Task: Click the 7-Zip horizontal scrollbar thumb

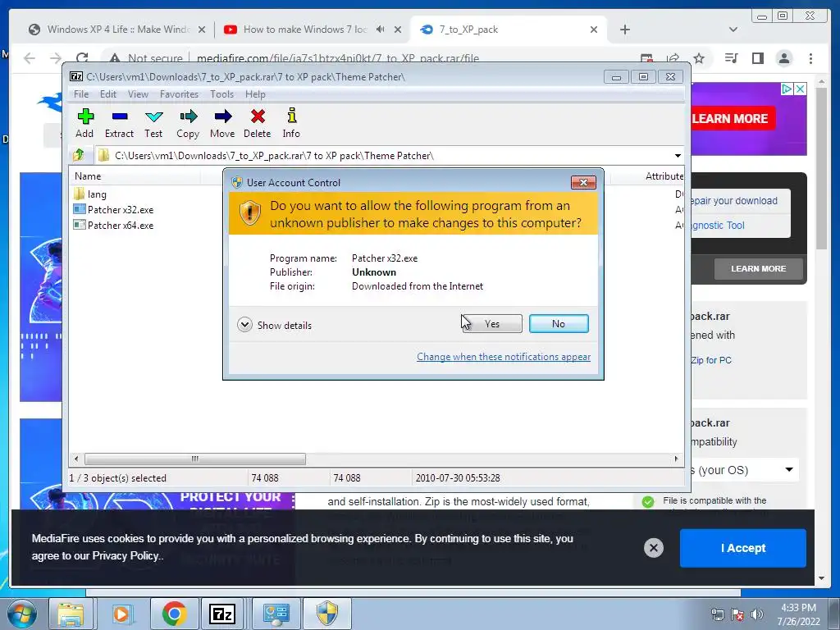Action: tap(195, 459)
